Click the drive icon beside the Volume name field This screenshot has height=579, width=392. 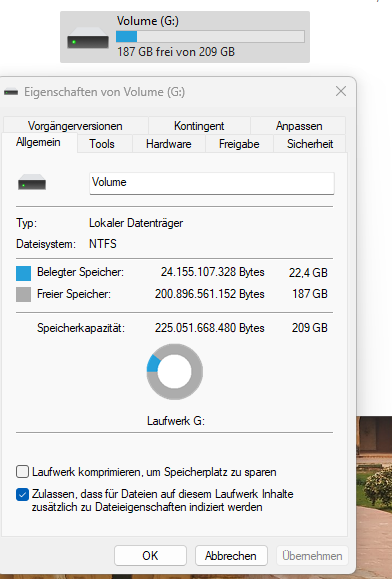(32, 182)
